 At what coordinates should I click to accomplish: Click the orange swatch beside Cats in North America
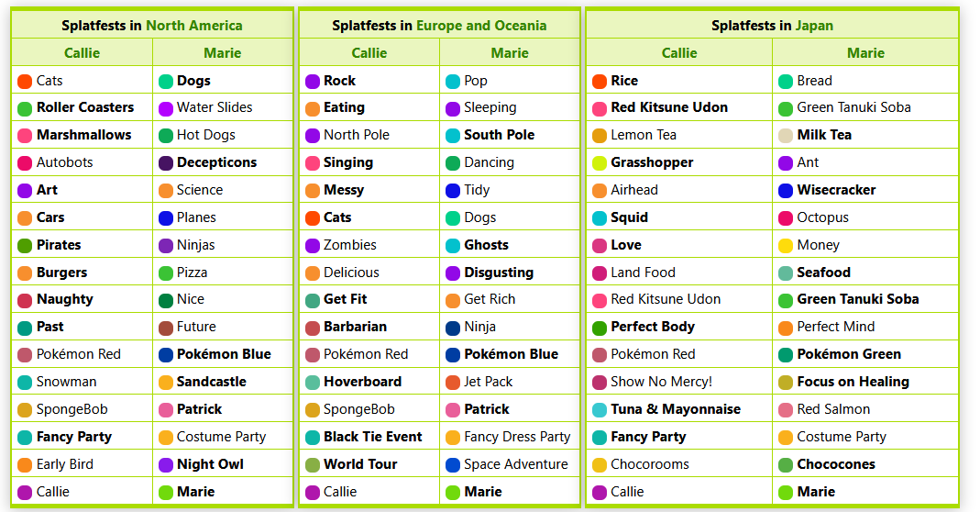click(25, 82)
